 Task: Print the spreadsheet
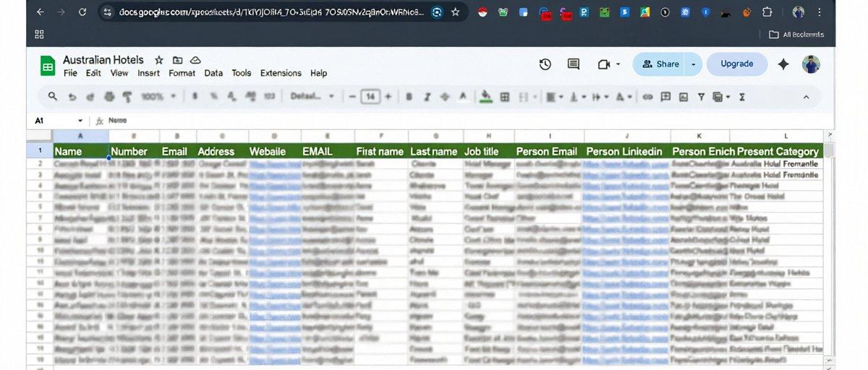tap(109, 97)
